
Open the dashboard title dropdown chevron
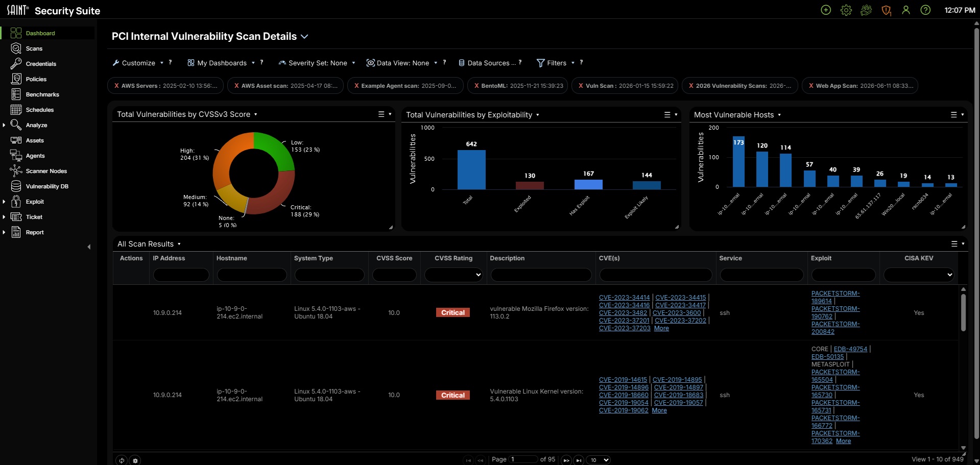pos(304,37)
